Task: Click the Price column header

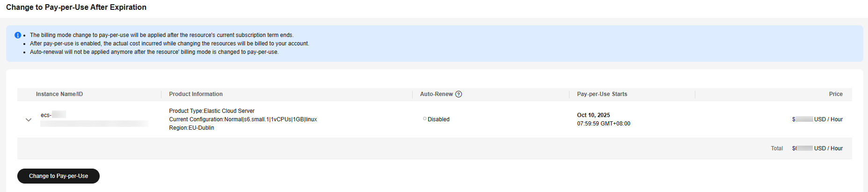Action: tap(835, 94)
